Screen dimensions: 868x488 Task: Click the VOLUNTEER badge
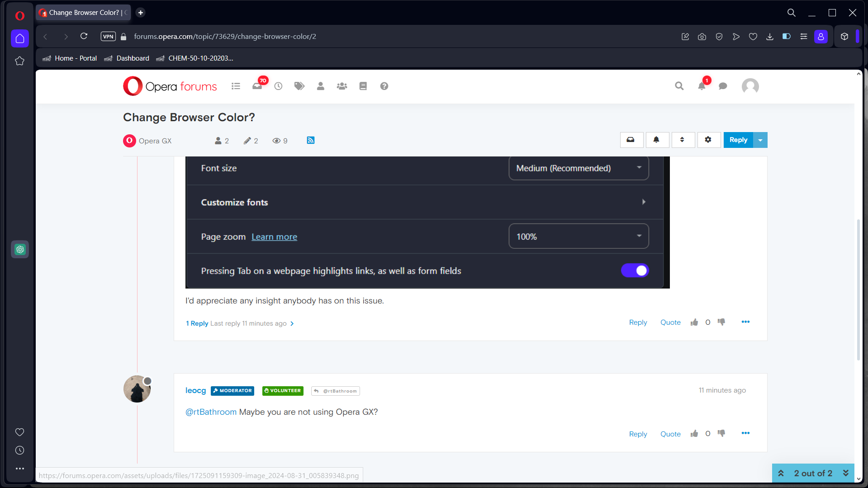pos(283,391)
